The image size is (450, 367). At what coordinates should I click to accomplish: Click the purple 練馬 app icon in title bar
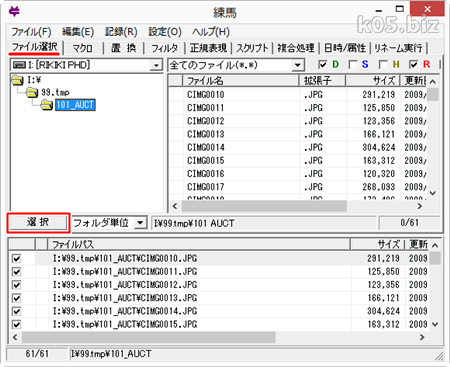click(x=14, y=11)
